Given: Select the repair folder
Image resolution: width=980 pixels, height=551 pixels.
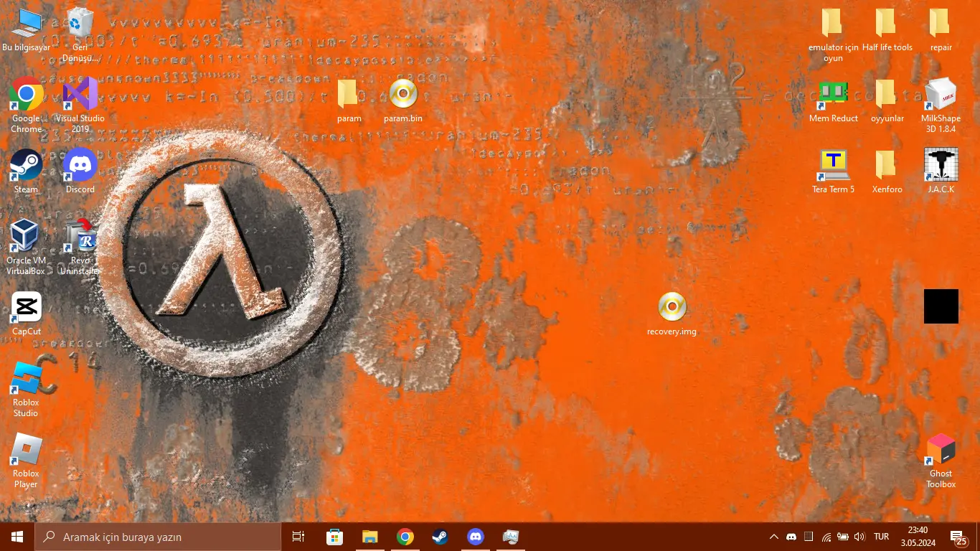Looking at the screenshot, I should click(x=941, y=29).
